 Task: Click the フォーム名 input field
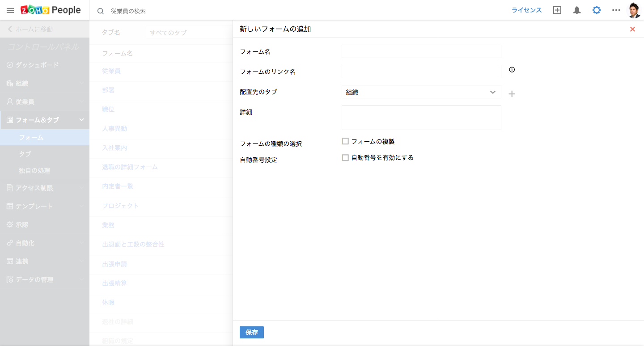[x=421, y=51]
